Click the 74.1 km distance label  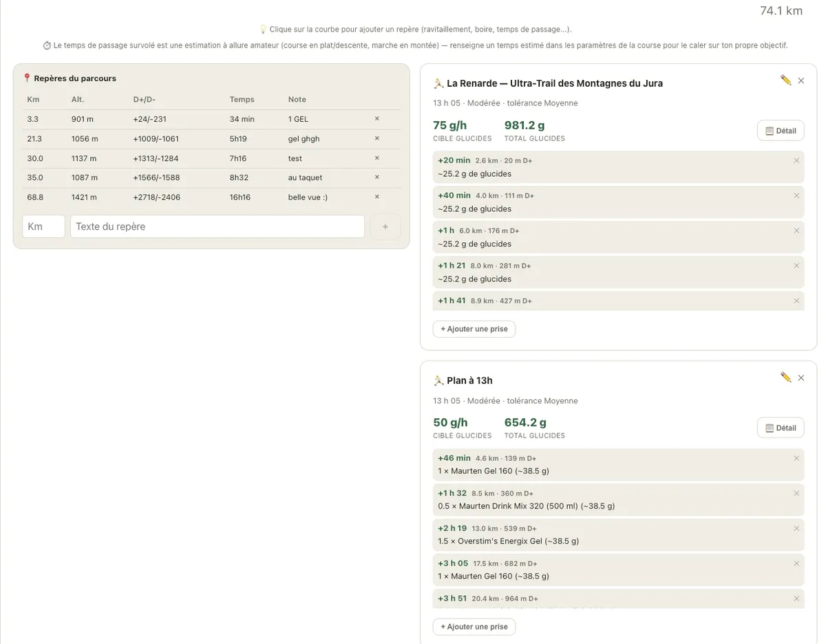tap(781, 10)
